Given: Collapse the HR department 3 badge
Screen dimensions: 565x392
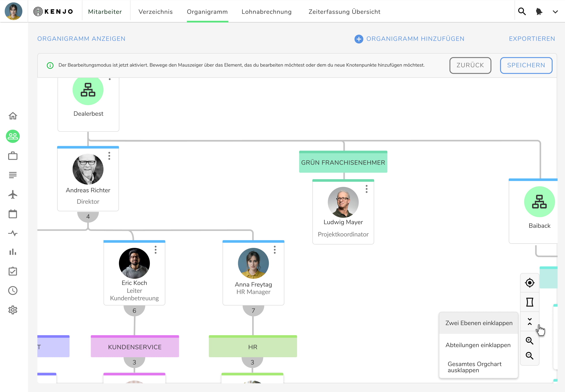Looking at the screenshot, I should coord(252,362).
